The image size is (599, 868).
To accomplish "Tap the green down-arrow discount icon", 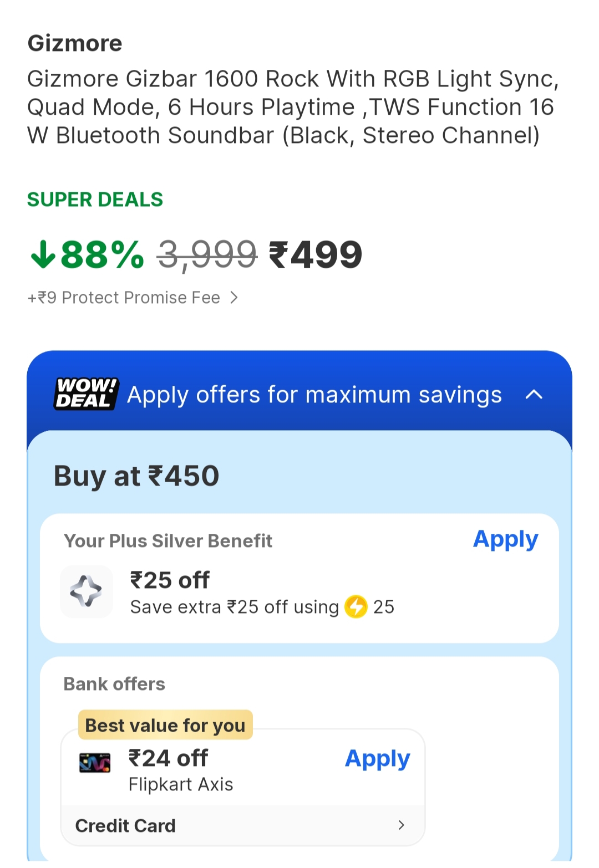I will pos(43,255).
